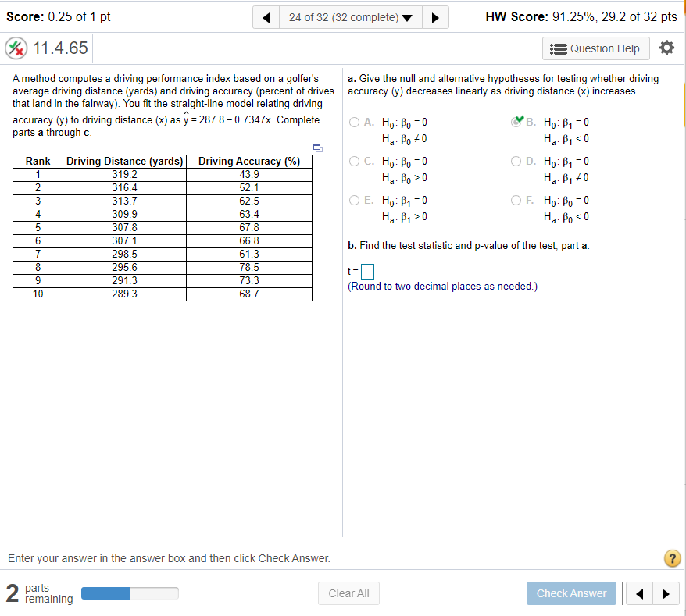Click the Check Answer button

tap(571, 593)
